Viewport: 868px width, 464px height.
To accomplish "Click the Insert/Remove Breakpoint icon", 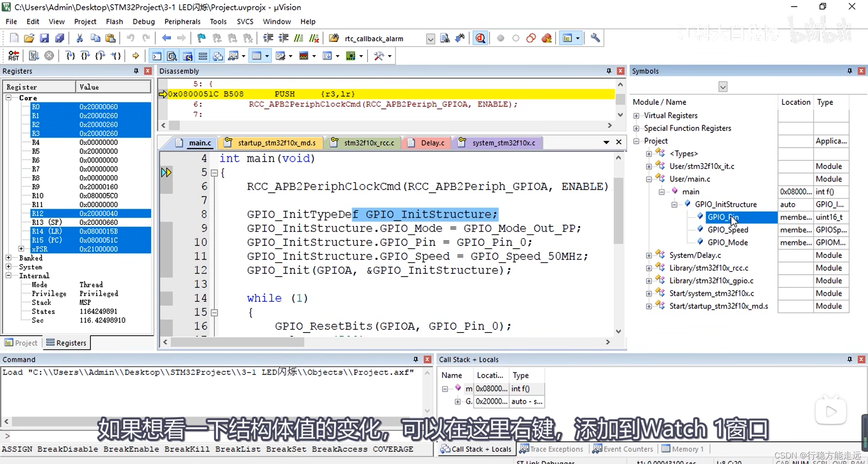I will pyautogui.click(x=500, y=38).
